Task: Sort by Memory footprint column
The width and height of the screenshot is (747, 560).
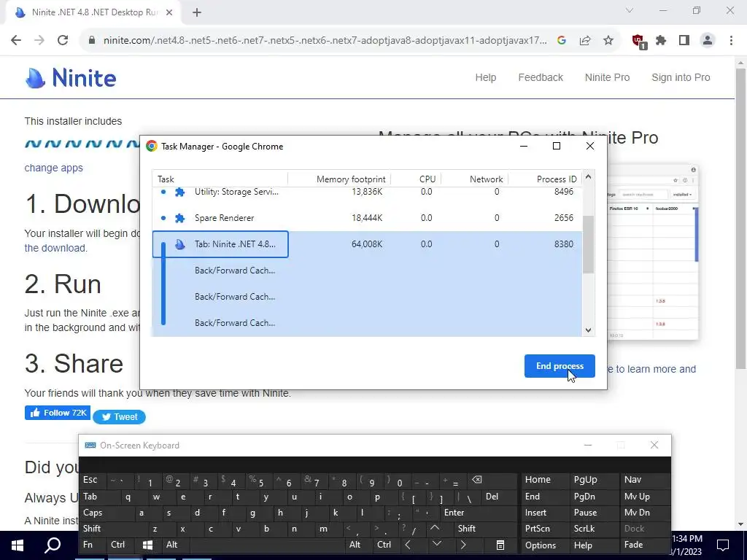Action: click(x=339, y=179)
